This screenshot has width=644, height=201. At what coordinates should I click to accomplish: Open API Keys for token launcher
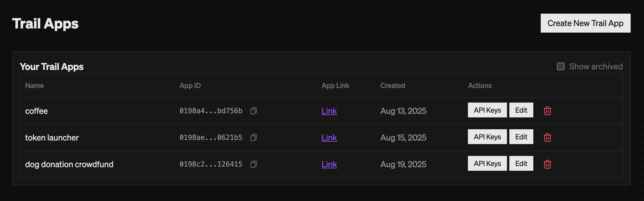tap(487, 137)
